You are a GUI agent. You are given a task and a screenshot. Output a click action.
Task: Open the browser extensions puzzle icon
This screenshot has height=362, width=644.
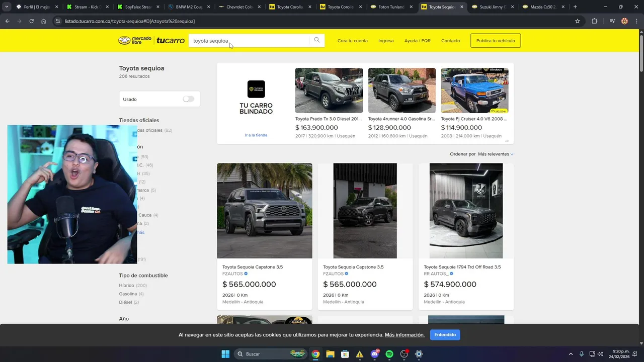pyautogui.click(x=595, y=21)
